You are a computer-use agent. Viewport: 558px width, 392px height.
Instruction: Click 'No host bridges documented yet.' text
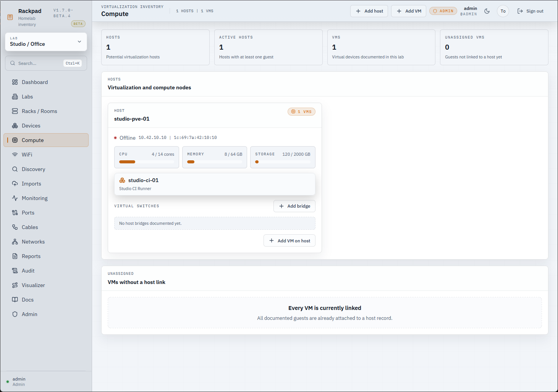pos(150,223)
